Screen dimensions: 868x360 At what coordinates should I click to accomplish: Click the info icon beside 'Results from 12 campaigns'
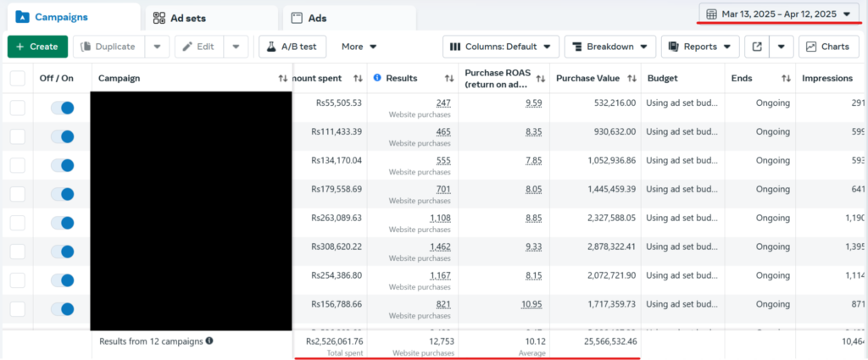point(209,341)
